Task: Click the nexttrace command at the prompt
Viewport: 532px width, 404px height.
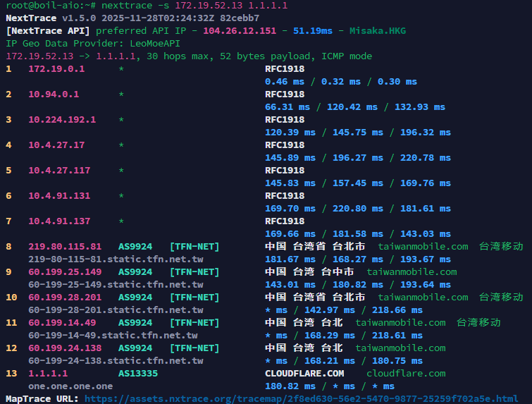Action: (x=194, y=6)
